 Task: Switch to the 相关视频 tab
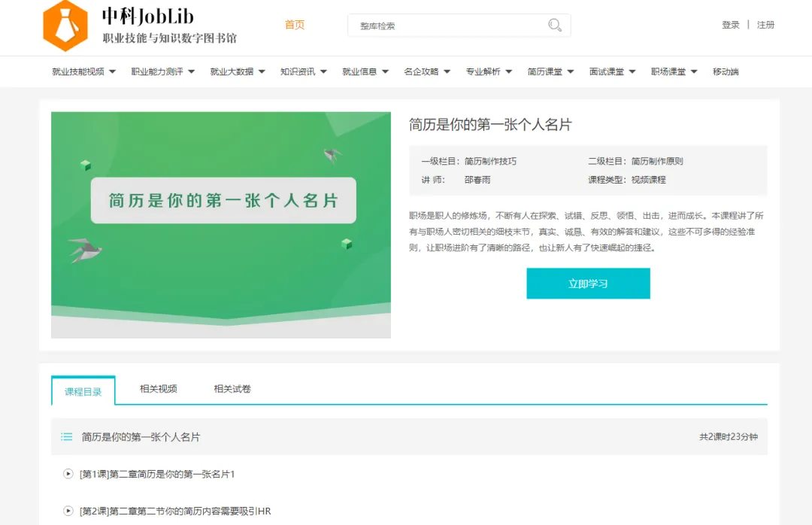[159, 389]
